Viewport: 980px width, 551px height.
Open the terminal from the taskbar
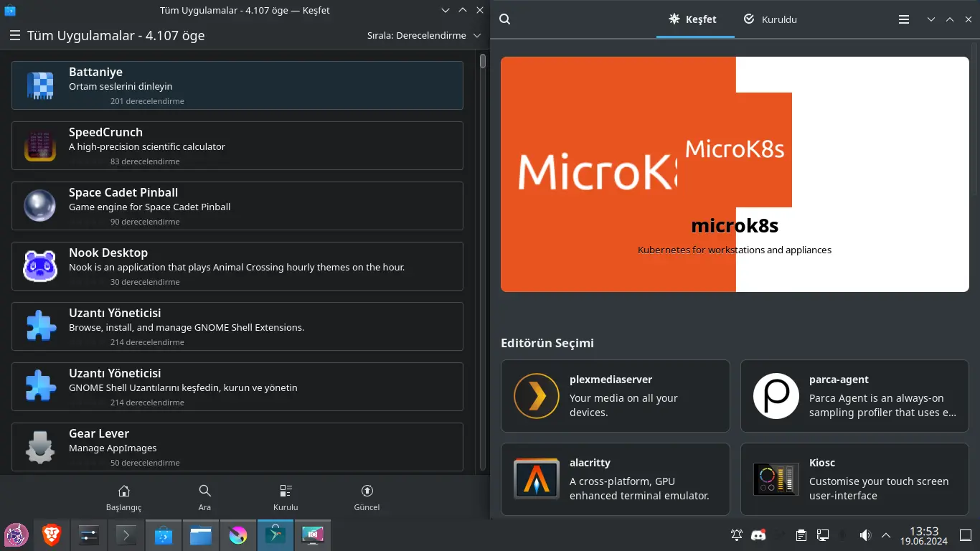(126, 535)
